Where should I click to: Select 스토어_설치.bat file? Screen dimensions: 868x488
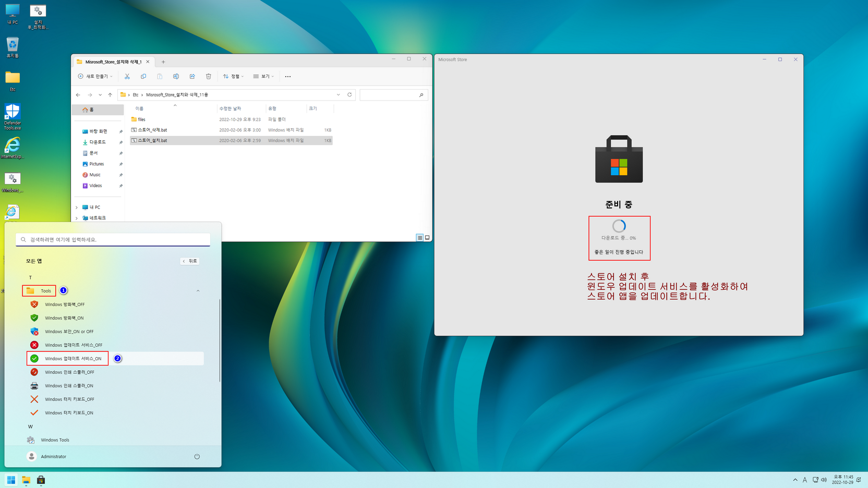pos(231,140)
